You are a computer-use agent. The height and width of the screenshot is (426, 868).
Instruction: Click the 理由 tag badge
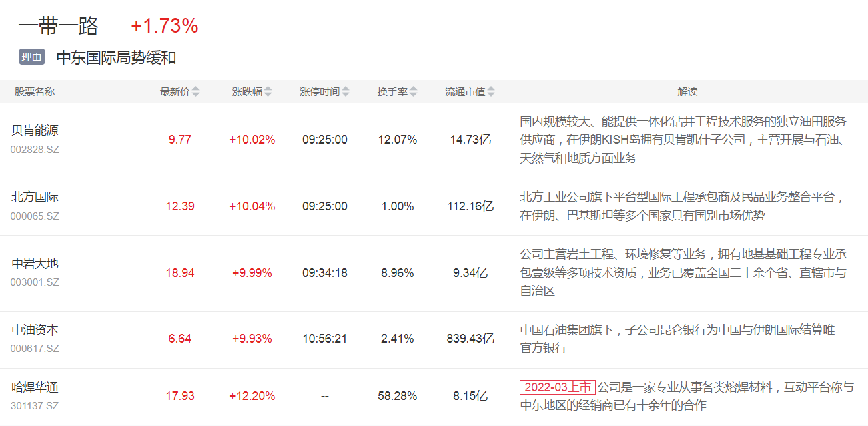(x=32, y=57)
